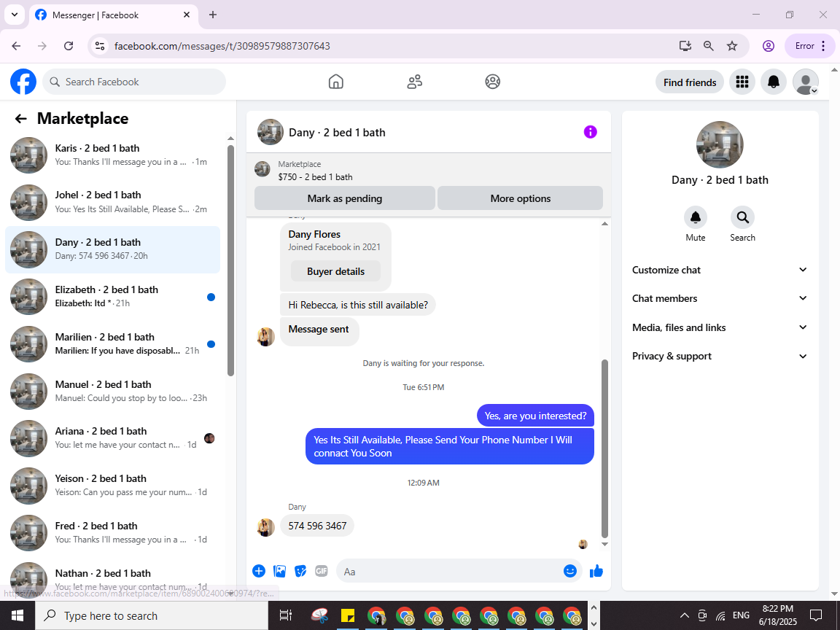Viewport: 840px width, 630px height.
Task: Open Johel 2 bed 1 bath conversation
Action: 112,202
